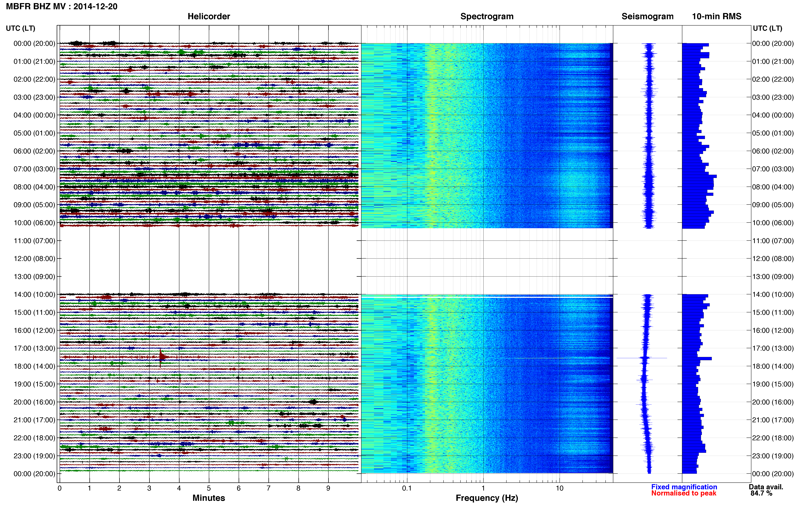Click the 'Data avail.' label

point(766,487)
